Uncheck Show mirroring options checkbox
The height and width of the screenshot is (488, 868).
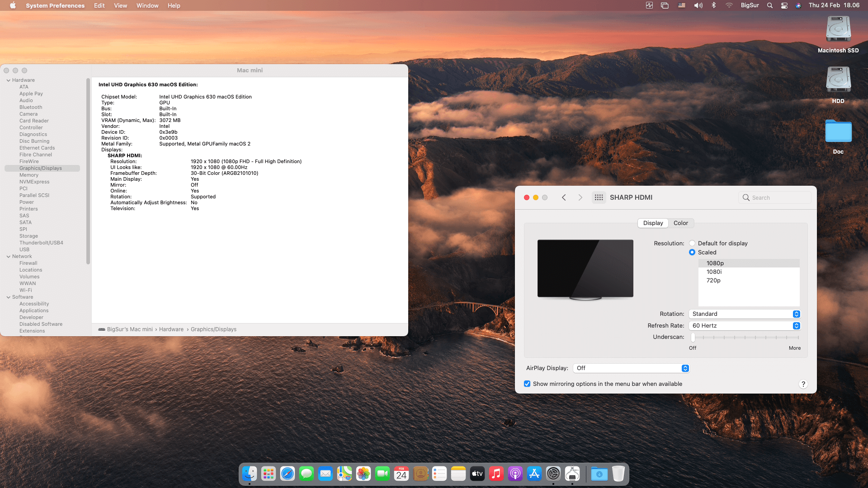(x=527, y=384)
